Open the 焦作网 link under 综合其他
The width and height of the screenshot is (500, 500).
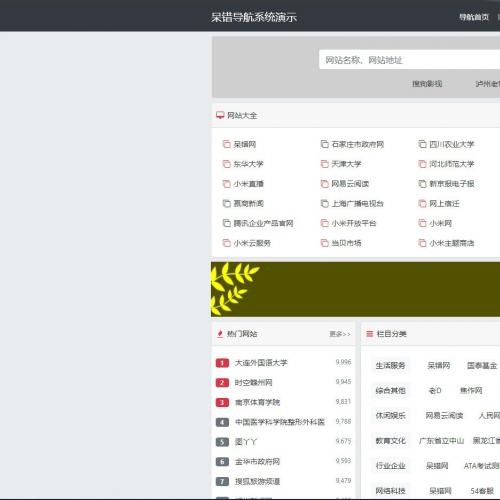click(x=471, y=391)
